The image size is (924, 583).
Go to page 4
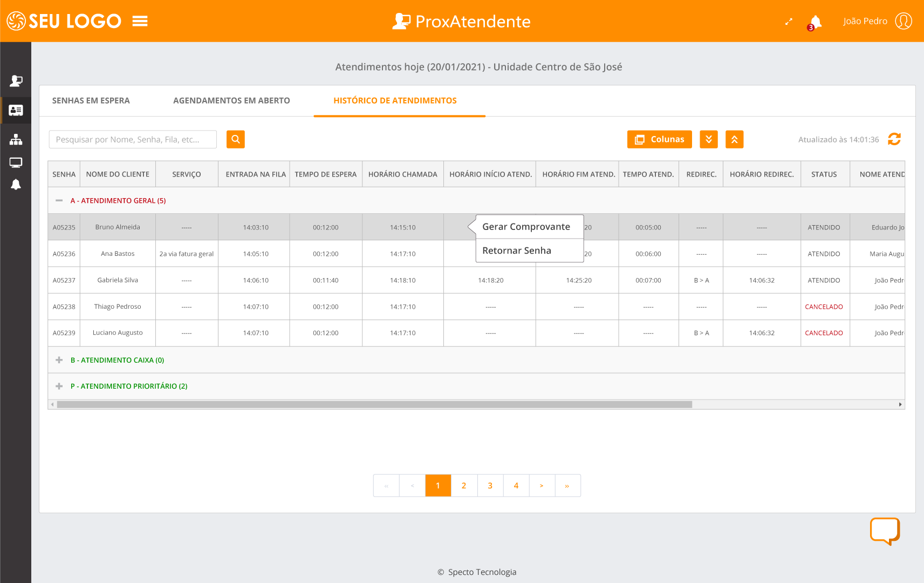click(516, 486)
